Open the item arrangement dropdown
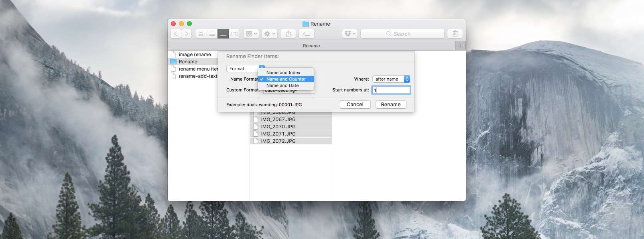 (251, 34)
